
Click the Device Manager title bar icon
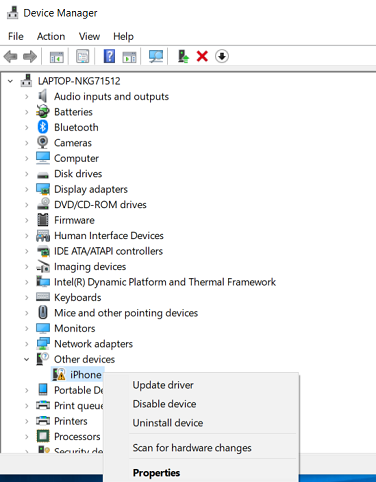[13, 12]
